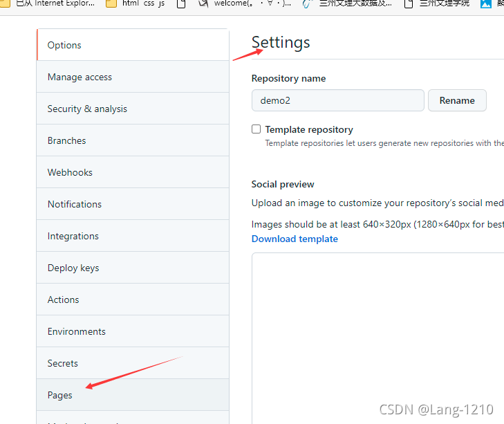Enable the Template repository checkbox
This screenshot has width=504, height=424.
256,129
